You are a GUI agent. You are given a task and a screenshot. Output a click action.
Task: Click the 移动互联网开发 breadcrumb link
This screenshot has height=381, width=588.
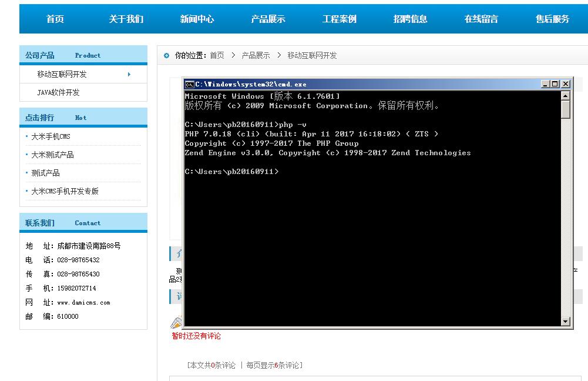tap(312, 55)
